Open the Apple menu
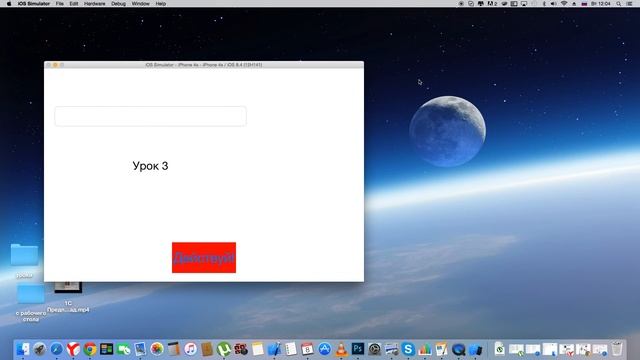The height and width of the screenshot is (360, 640). (x=9, y=4)
